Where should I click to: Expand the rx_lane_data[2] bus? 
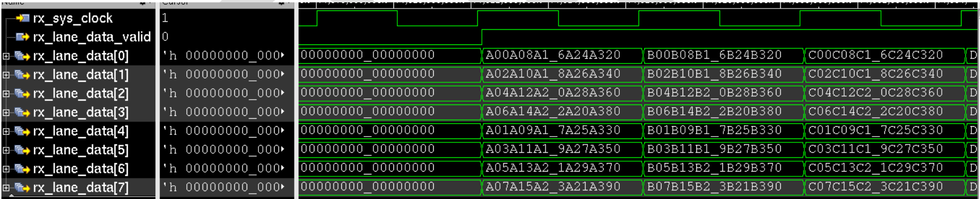tap(6, 94)
